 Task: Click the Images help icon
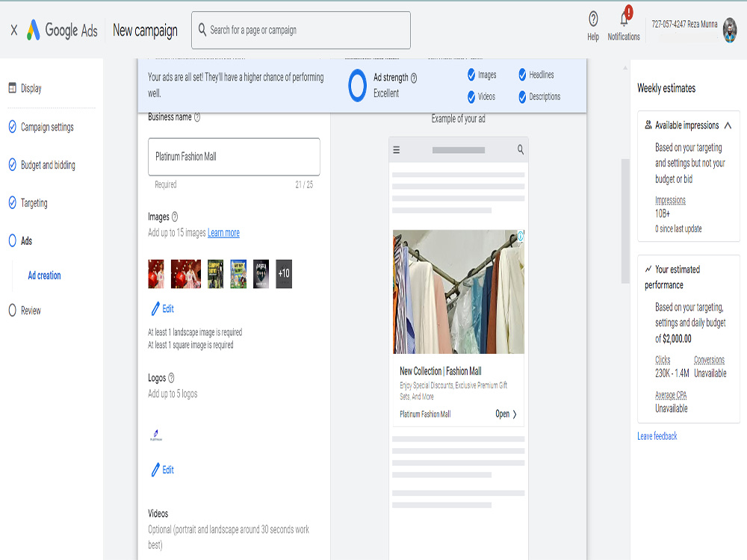175,217
